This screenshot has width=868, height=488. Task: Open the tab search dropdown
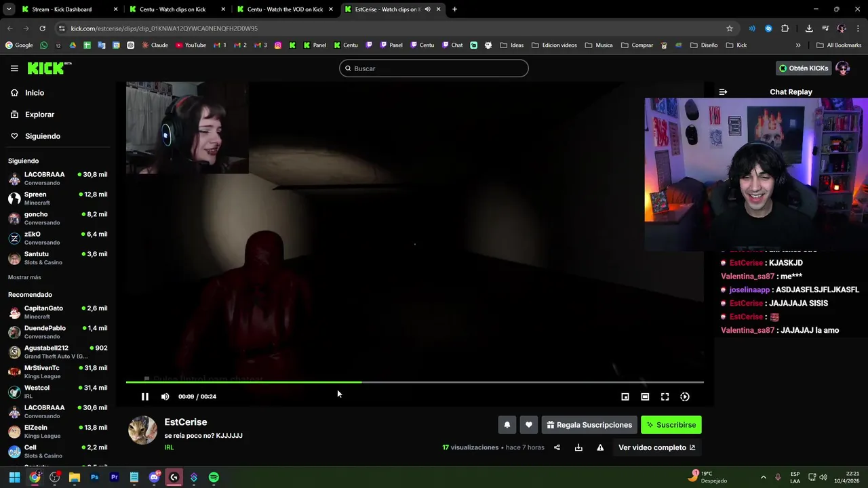pyautogui.click(x=9, y=9)
